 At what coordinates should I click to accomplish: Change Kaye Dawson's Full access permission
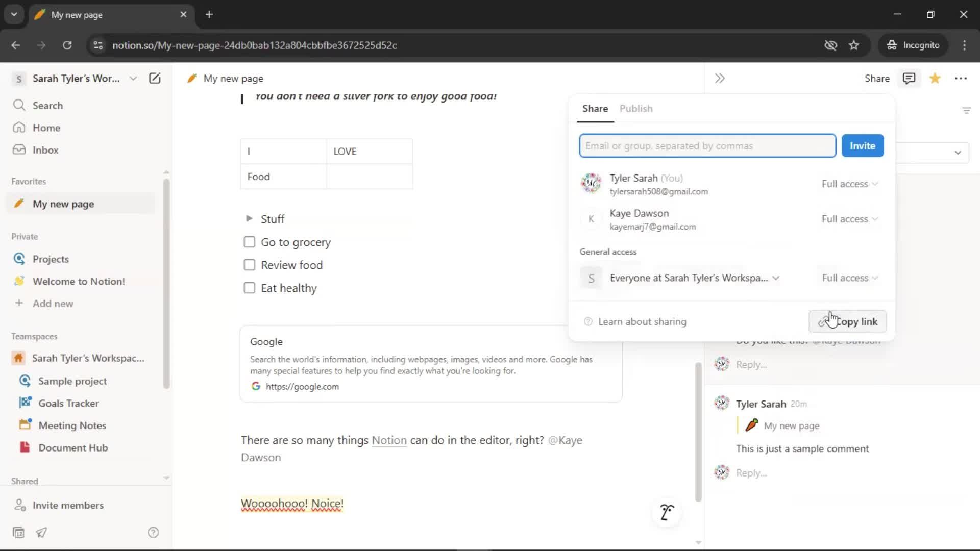(x=849, y=219)
